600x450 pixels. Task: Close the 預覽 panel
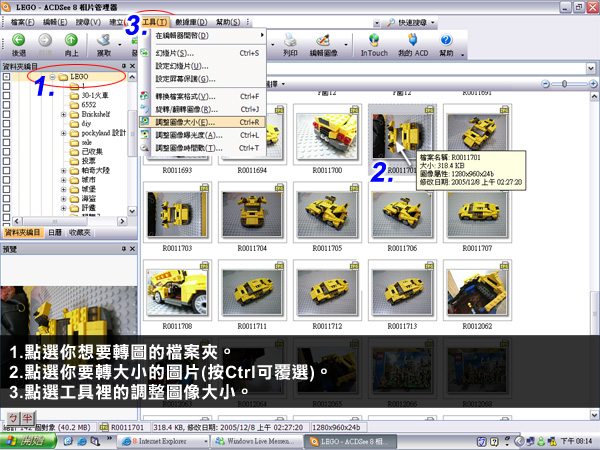click(132, 249)
